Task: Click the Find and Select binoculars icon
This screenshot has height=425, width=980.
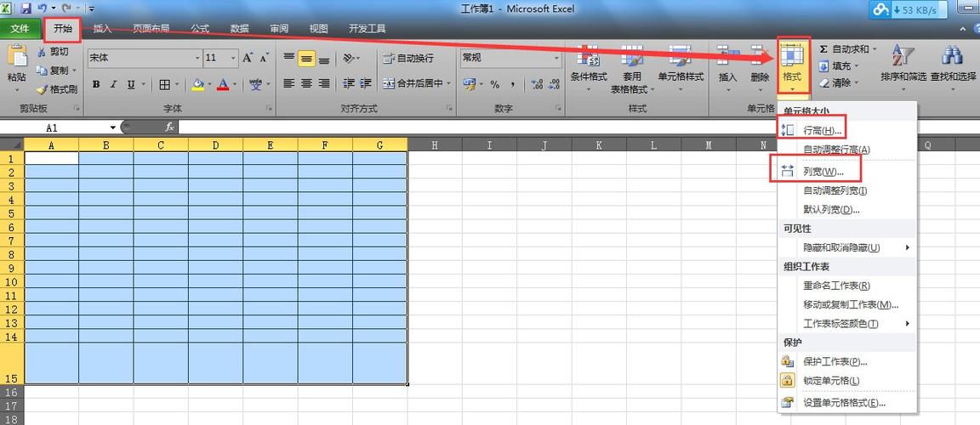Action: click(951, 56)
